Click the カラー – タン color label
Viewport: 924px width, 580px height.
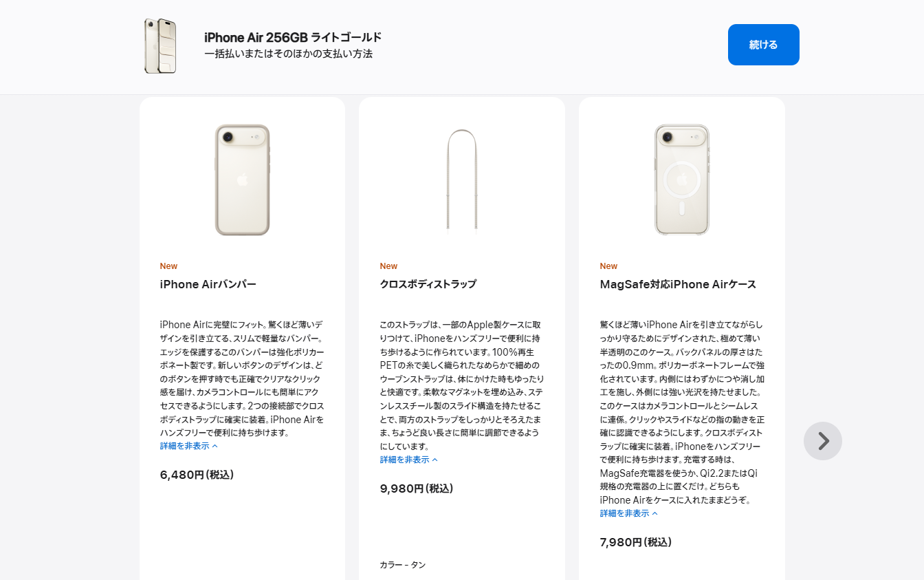click(x=403, y=565)
